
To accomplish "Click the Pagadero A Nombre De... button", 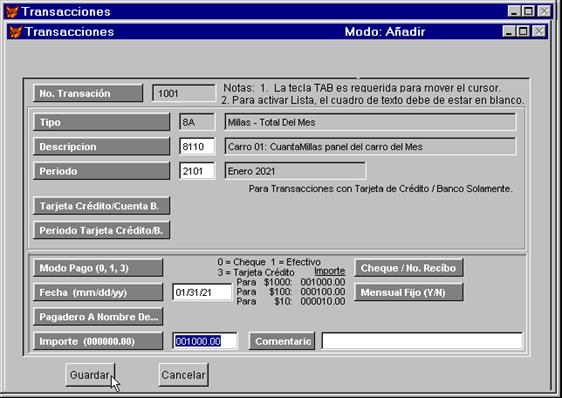I will [x=98, y=317].
